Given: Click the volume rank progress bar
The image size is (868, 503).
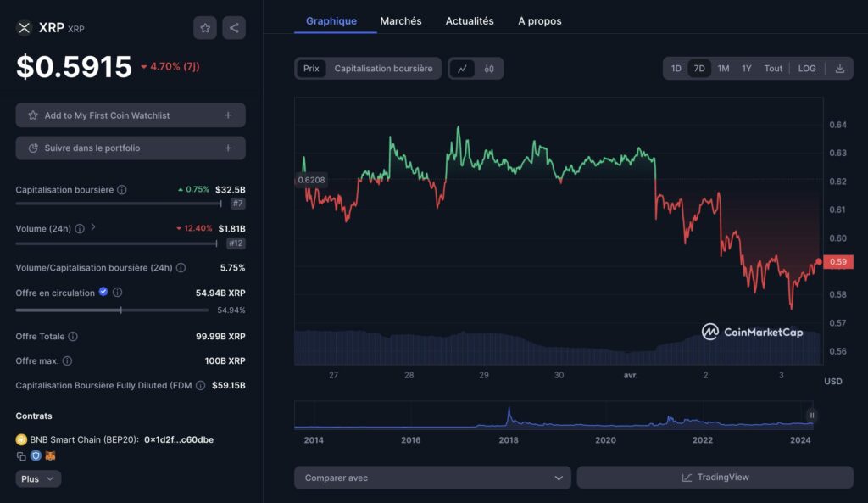Looking at the screenshot, I should pos(116,243).
